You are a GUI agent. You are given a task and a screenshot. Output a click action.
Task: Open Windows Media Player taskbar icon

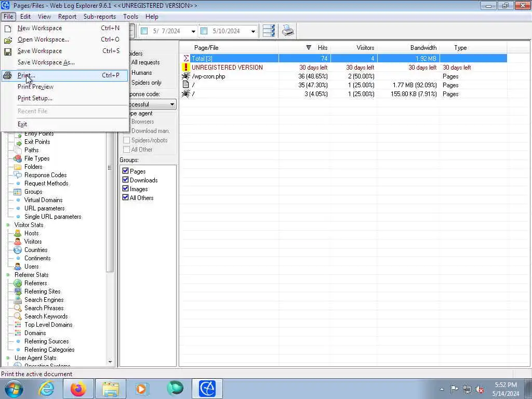[x=142, y=389]
